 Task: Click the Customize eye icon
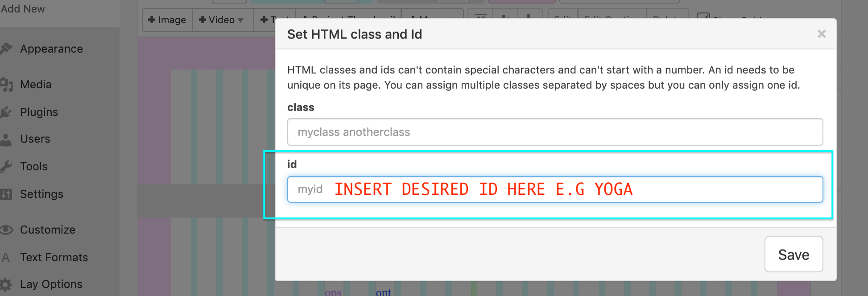point(6,230)
